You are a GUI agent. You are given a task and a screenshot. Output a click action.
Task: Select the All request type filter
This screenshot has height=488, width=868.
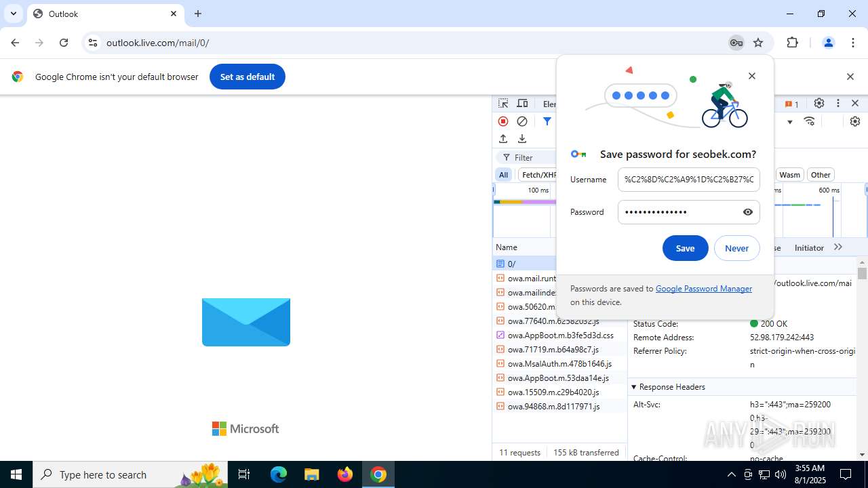click(503, 175)
